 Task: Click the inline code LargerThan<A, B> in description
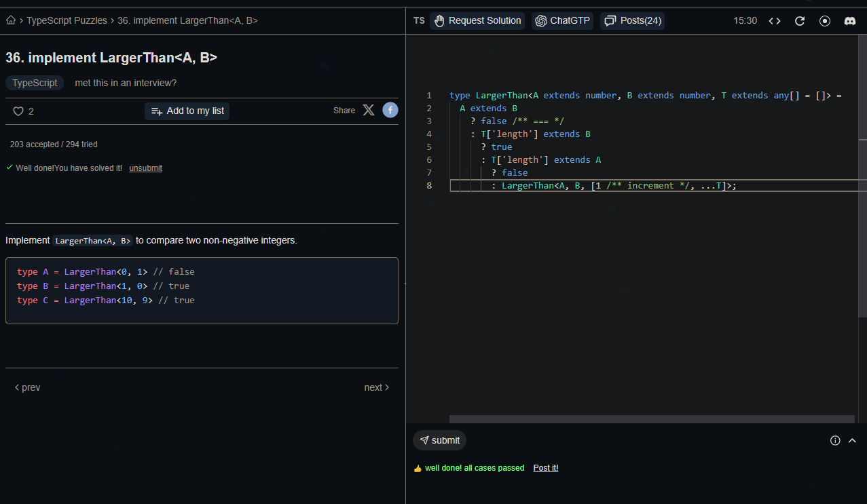93,241
